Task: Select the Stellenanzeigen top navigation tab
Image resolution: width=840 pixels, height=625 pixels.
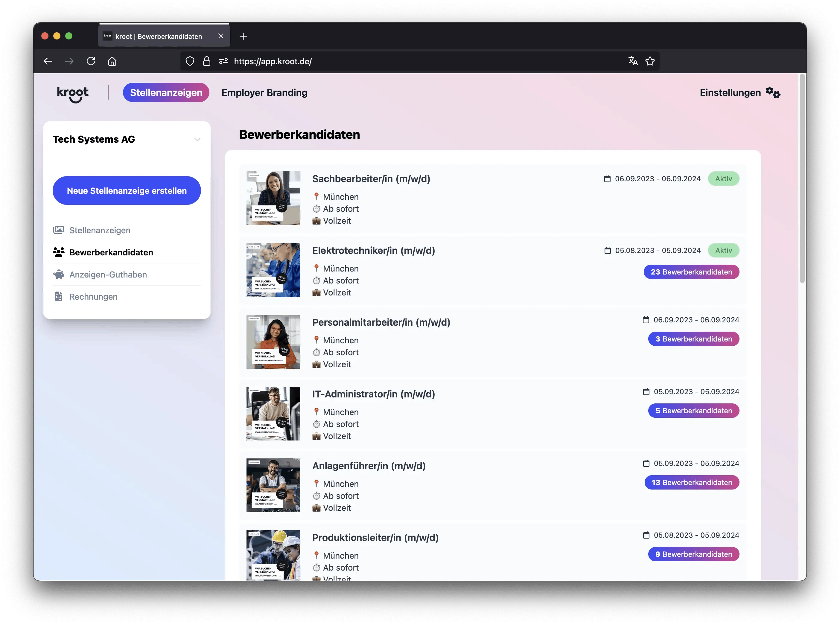Action: 166,93
